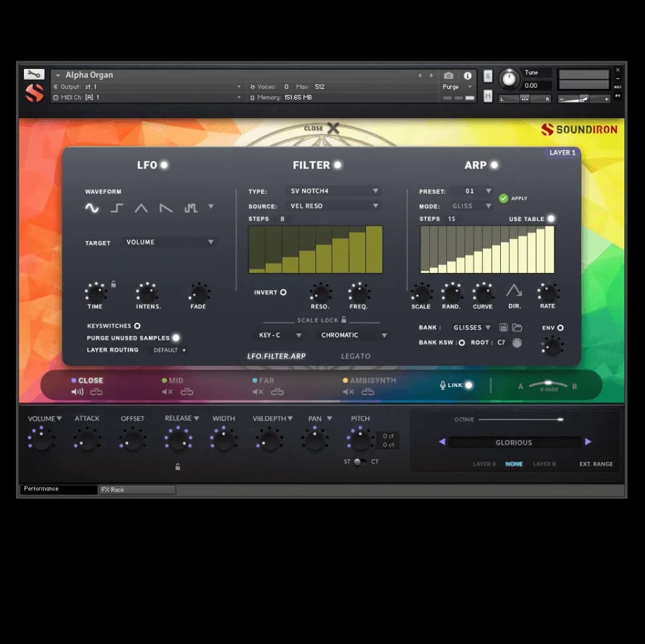Open arp bank folder icon
Viewport: 645px width, 644px height.
click(x=517, y=327)
